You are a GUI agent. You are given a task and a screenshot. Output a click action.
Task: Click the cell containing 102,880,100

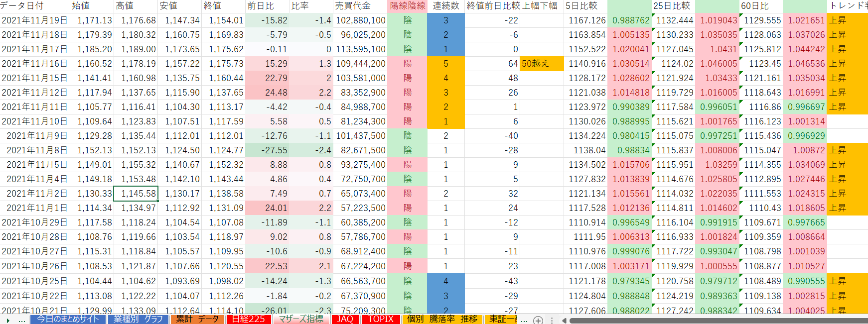point(361,20)
